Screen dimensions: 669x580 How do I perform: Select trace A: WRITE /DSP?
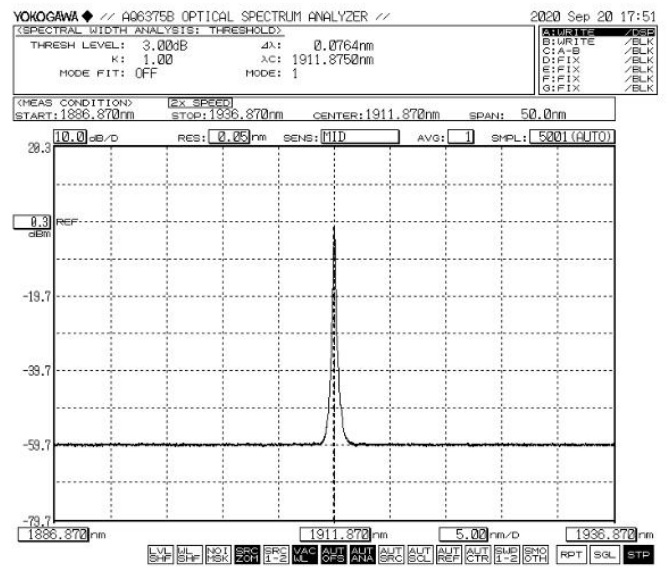tap(598, 32)
